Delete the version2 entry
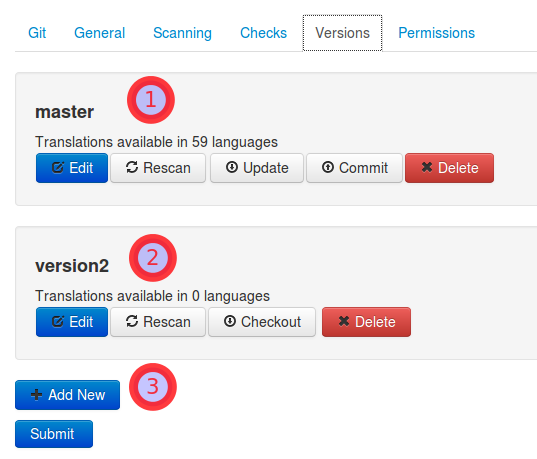537x459 pixels. tap(366, 322)
